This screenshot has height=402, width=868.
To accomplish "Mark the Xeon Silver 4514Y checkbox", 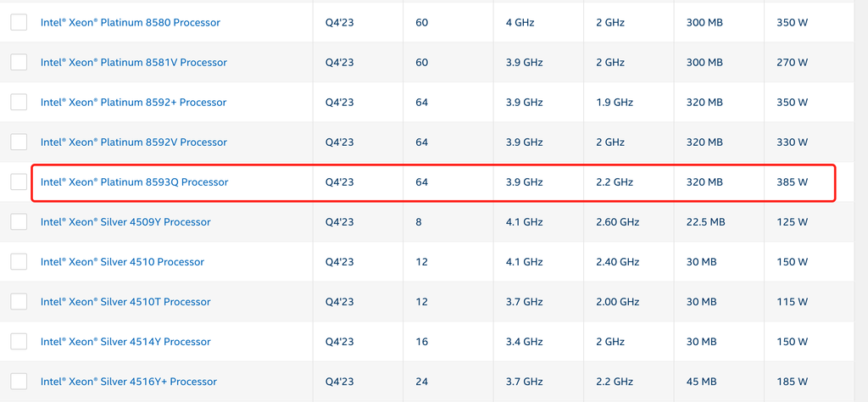I will coord(19,342).
